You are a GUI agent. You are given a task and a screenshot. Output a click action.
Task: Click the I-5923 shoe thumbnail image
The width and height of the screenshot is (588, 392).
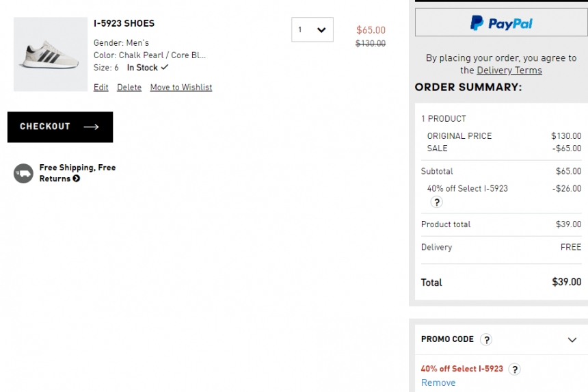point(51,54)
